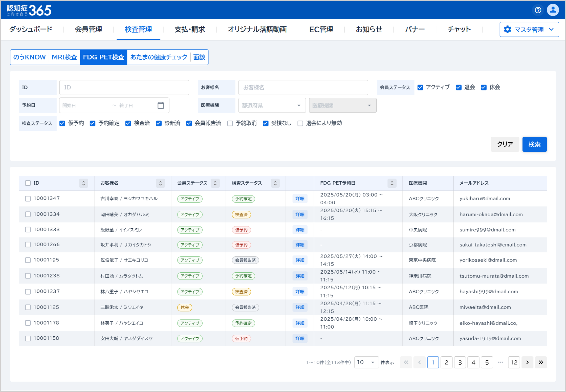This screenshot has height=392, width=566.
Task: Open the 会員管理 menu item
Action: pos(88,30)
